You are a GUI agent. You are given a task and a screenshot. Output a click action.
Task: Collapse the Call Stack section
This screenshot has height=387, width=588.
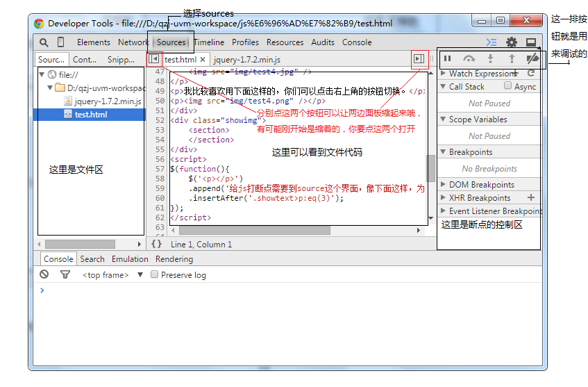[443, 86]
